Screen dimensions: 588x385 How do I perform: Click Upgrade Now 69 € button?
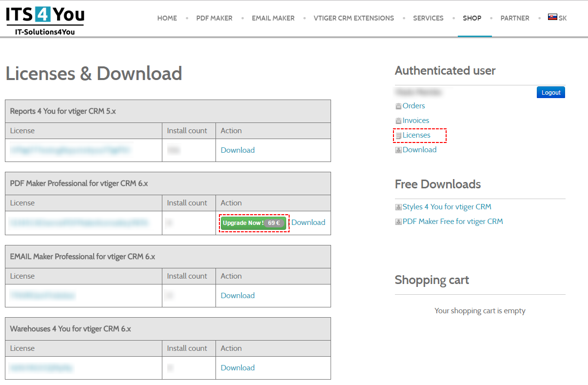(x=254, y=223)
